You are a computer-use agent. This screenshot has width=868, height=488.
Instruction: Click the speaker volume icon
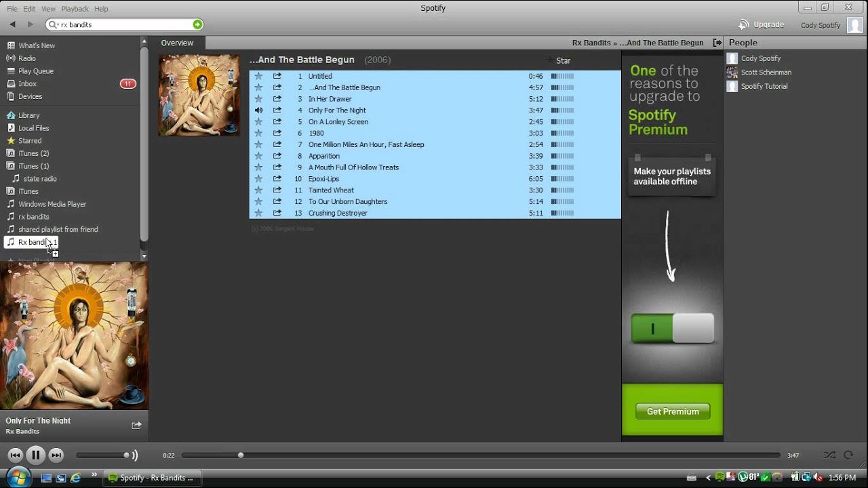tap(134, 455)
